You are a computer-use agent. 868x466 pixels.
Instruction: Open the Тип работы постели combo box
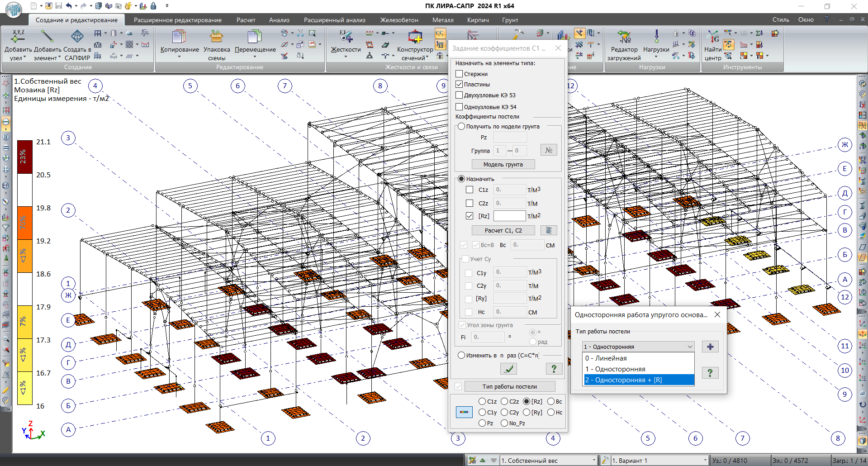[x=638, y=347]
